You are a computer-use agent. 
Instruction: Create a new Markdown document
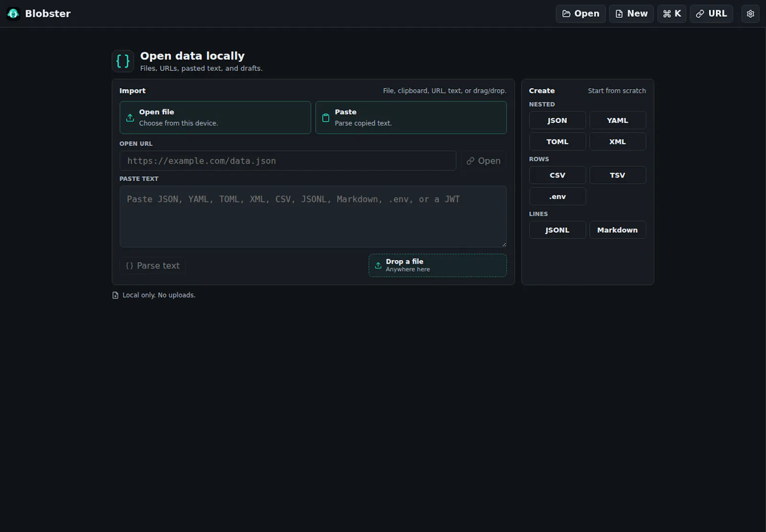[618, 230]
